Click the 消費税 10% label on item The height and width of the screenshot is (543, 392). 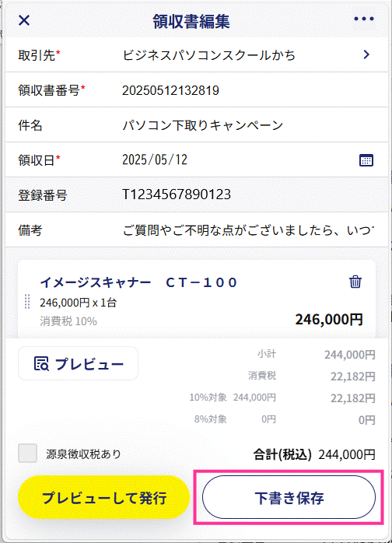(x=68, y=321)
